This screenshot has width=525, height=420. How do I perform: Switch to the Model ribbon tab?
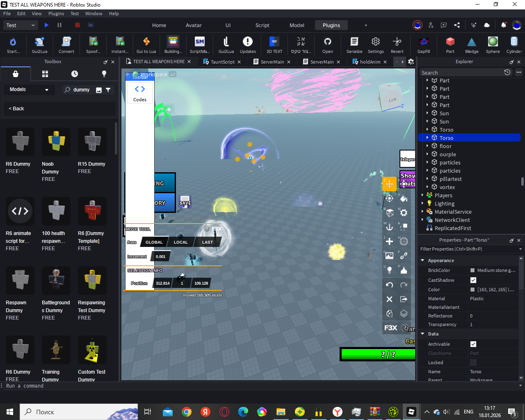point(297,25)
